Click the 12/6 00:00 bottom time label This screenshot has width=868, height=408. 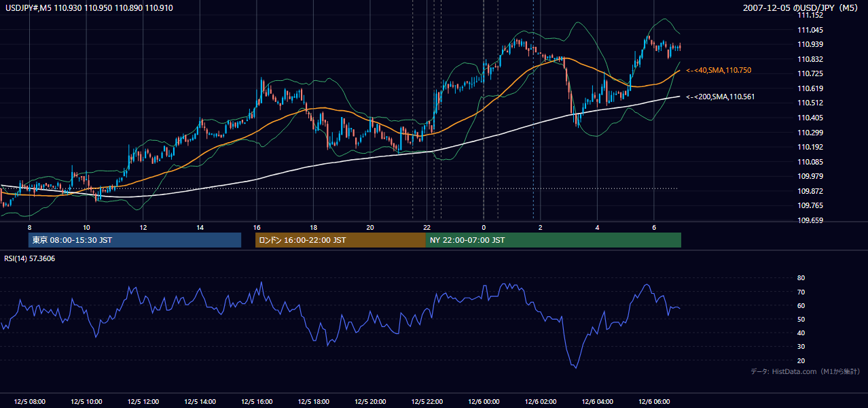[484, 402]
